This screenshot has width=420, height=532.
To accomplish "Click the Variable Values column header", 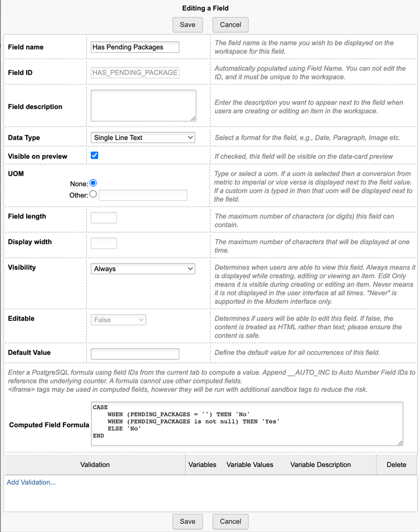I will click(x=250, y=465).
